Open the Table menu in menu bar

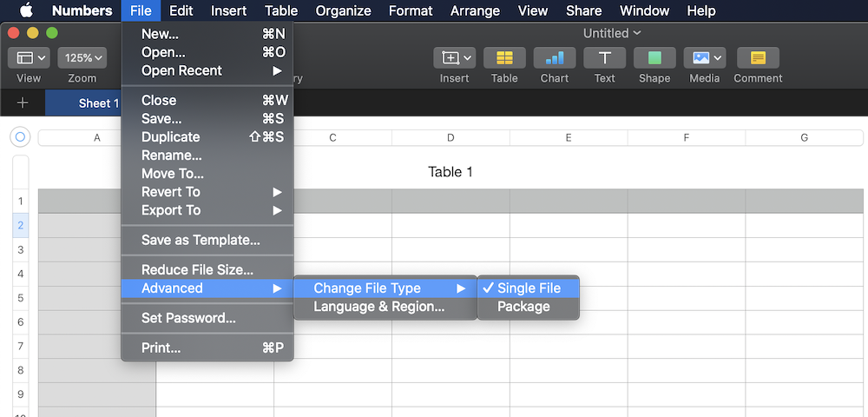coord(281,10)
